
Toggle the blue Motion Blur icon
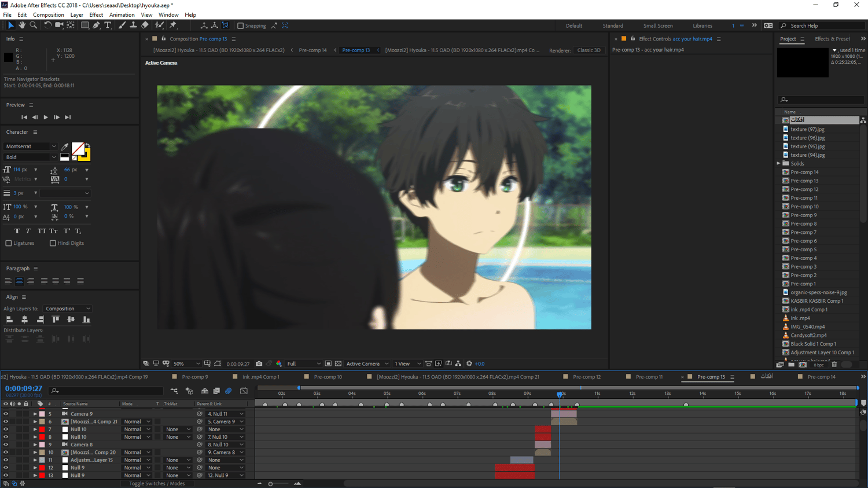[229, 391]
